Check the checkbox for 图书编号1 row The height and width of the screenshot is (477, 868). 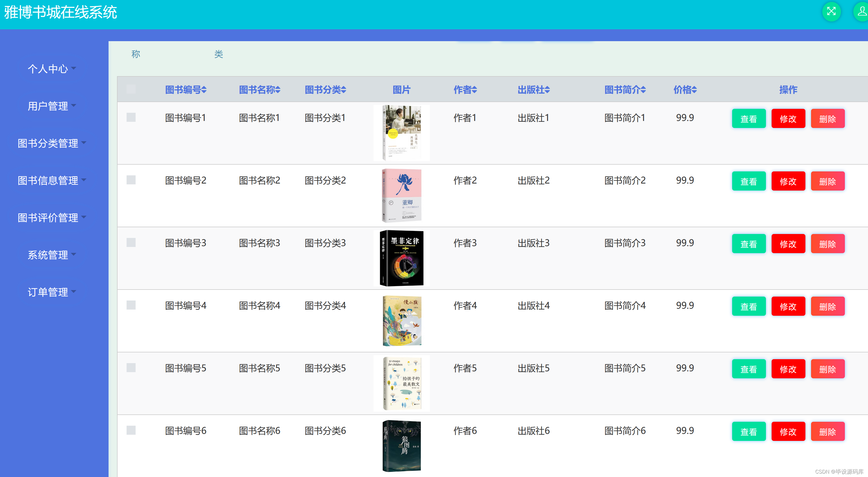tap(131, 117)
